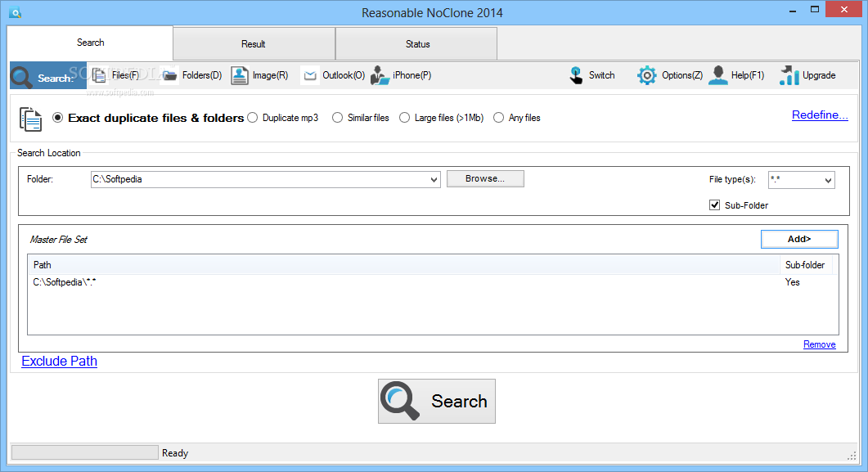The image size is (868, 472).
Task: Select the Outlook(O) search mode
Action: (x=333, y=75)
